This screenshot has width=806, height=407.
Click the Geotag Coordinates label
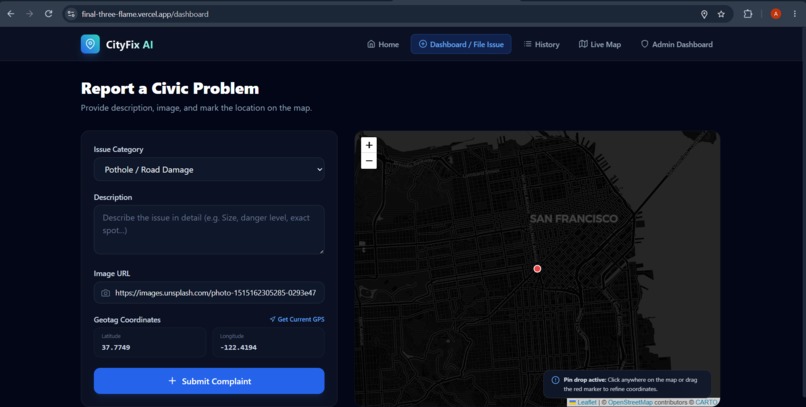127,320
